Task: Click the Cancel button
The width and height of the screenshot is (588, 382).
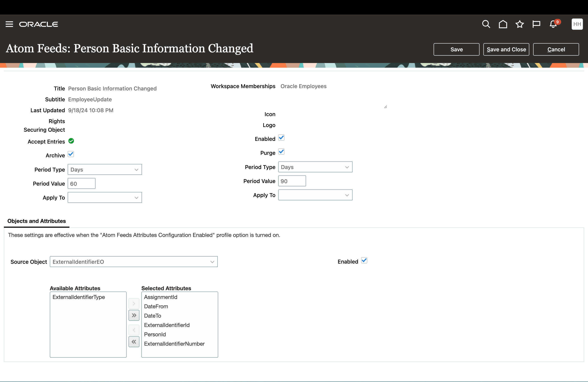Action: (556, 49)
